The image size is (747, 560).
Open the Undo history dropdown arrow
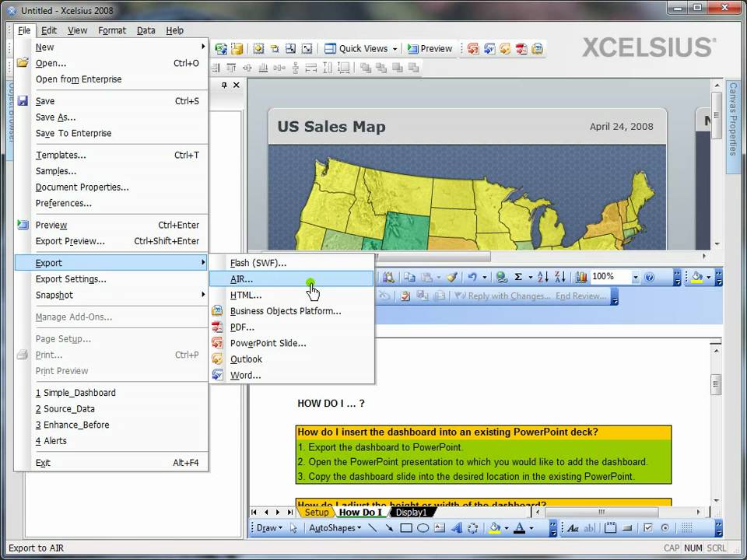485,277
